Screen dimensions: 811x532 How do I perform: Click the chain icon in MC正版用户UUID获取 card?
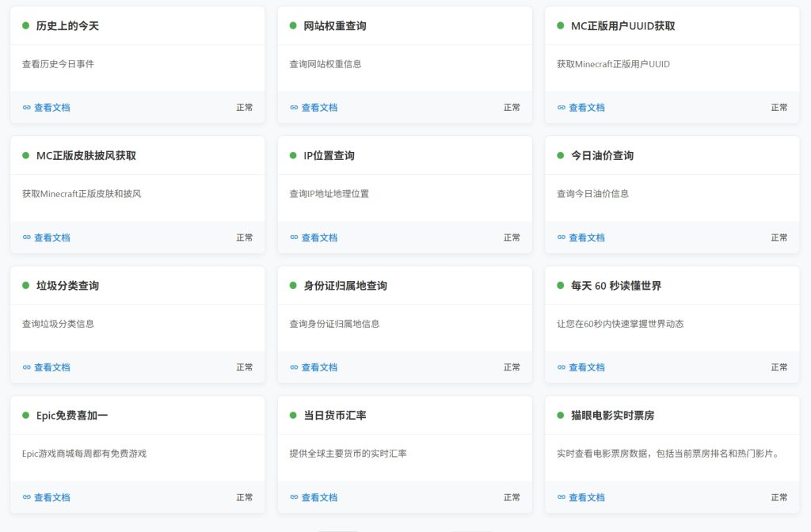click(x=562, y=108)
